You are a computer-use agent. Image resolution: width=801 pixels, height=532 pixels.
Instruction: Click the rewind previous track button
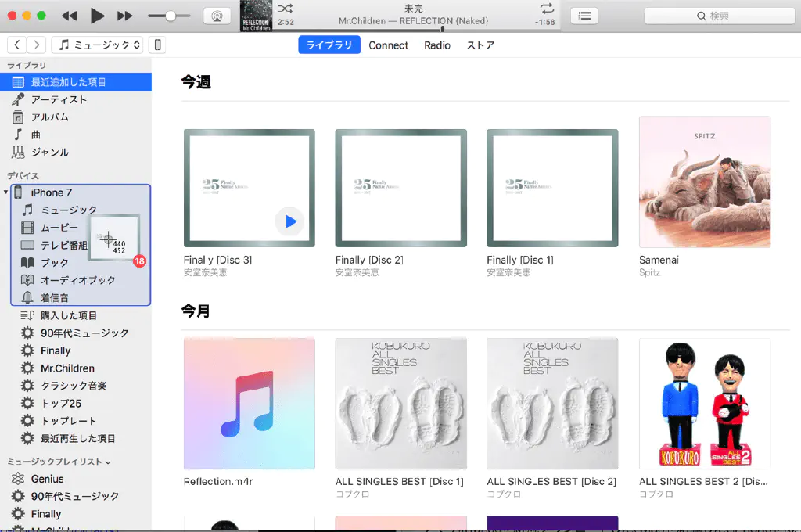pyautogui.click(x=69, y=16)
